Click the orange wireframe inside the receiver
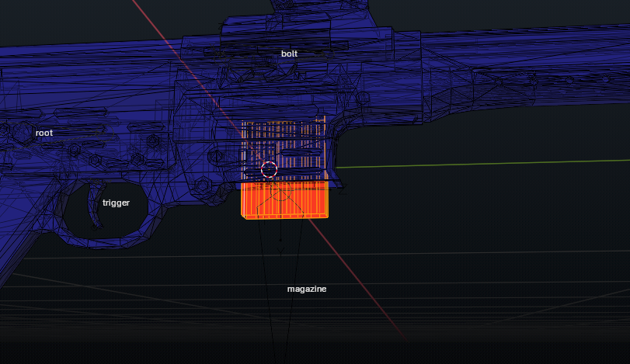This screenshot has width=630, height=364. tap(284, 144)
